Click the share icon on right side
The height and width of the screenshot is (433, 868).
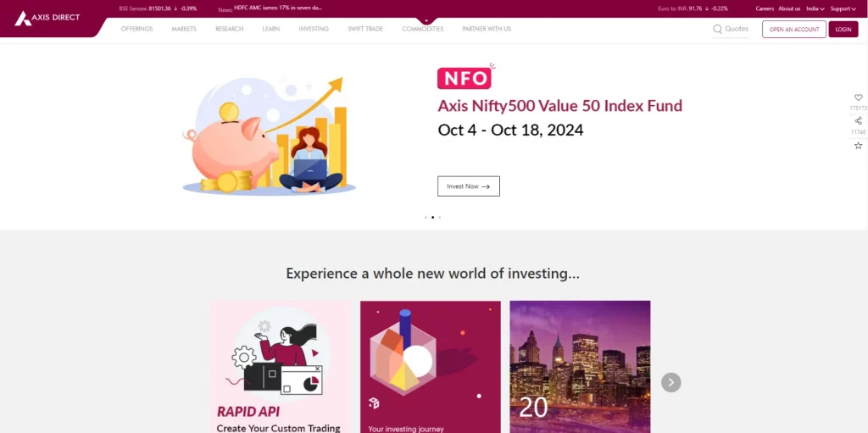point(858,120)
